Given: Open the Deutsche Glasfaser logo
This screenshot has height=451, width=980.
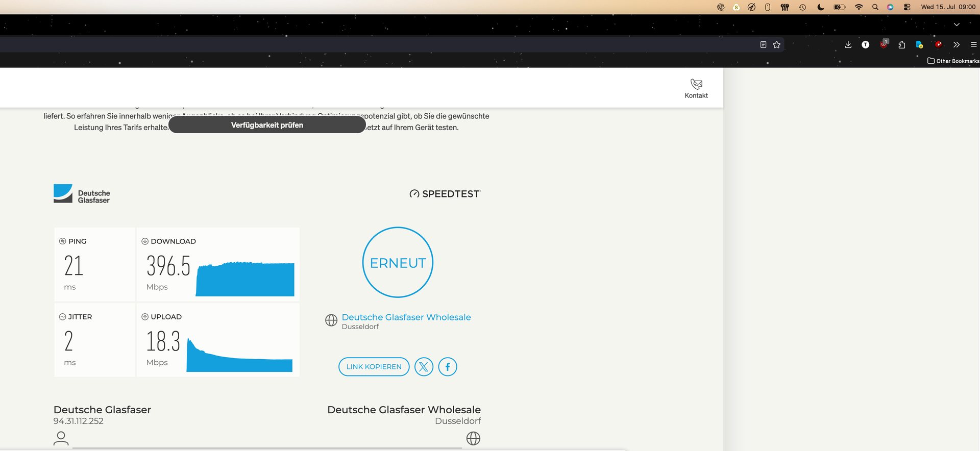Looking at the screenshot, I should point(82,194).
